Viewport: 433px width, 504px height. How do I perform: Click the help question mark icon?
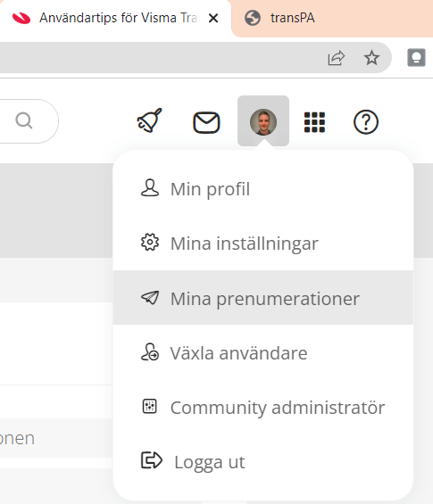[366, 122]
